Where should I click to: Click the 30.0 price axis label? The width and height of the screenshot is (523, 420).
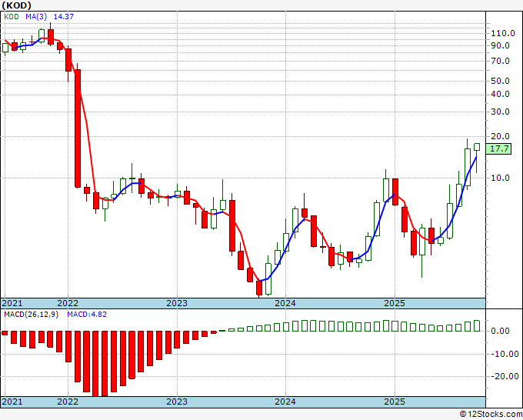[x=500, y=112]
